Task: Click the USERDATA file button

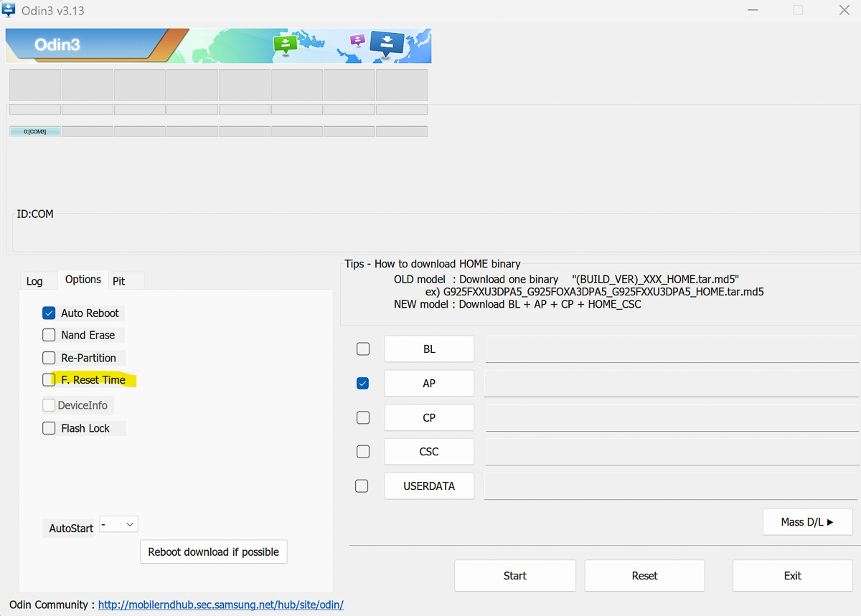Action: tap(429, 485)
